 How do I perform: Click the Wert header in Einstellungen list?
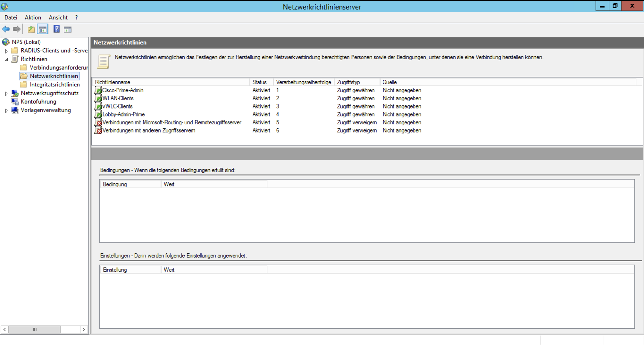[x=214, y=270]
